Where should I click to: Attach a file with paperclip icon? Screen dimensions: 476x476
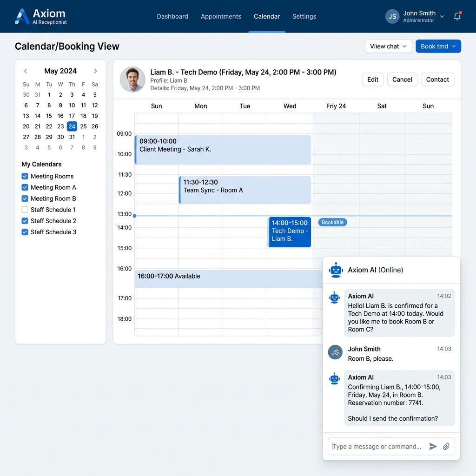pyautogui.click(x=446, y=446)
